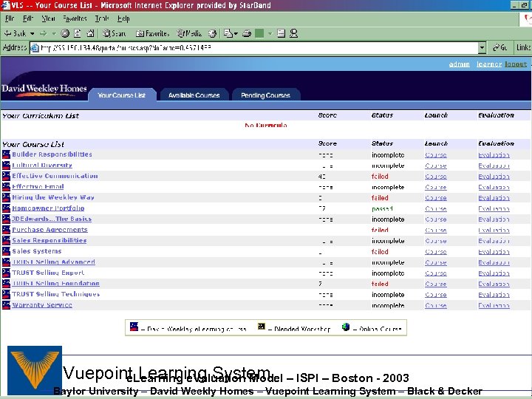Go to the Home page icon
Image resolution: width=532 pixels, height=399 pixels.
pyautogui.click(x=90, y=33)
